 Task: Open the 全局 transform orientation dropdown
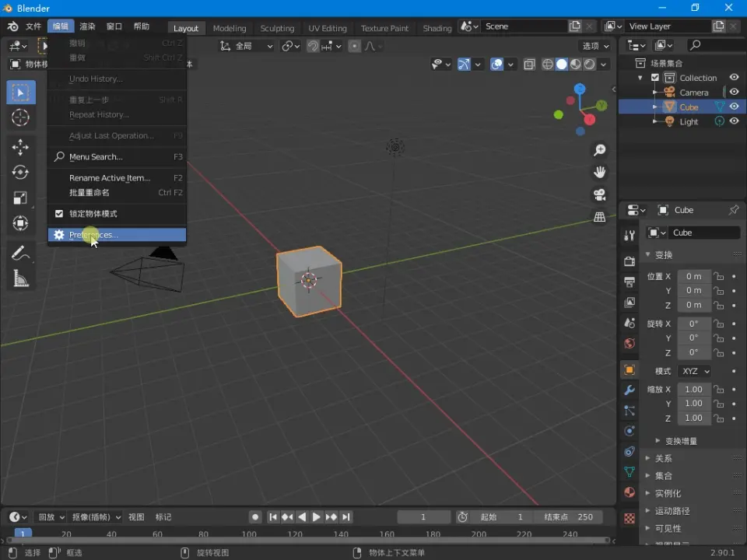pyautogui.click(x=247, y=46)
